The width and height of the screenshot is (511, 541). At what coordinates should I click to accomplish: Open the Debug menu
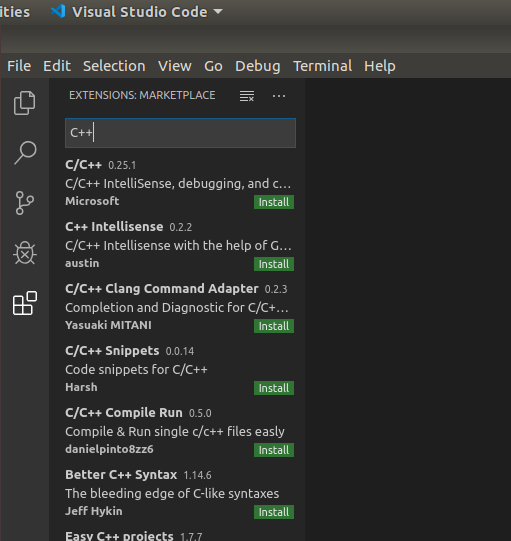(x=258, y=66)
